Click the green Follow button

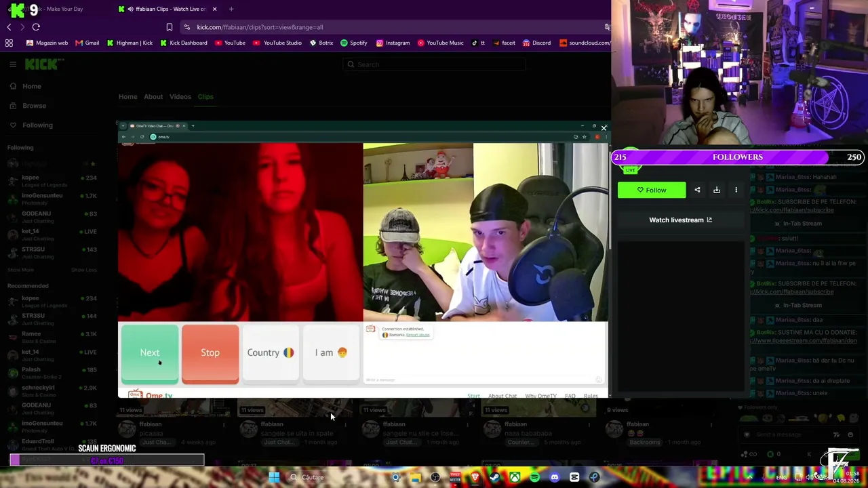pyautogui.click(x=652, y=190)
